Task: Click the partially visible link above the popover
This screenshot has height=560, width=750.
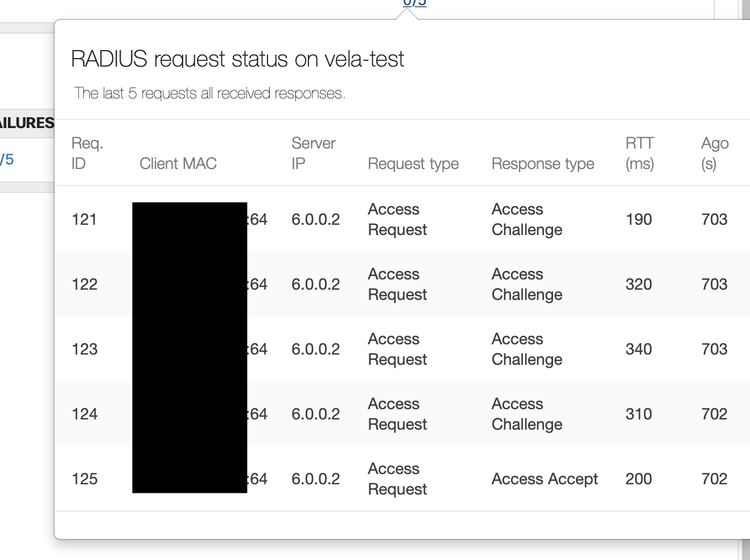Action: click(x=414, y=3)
